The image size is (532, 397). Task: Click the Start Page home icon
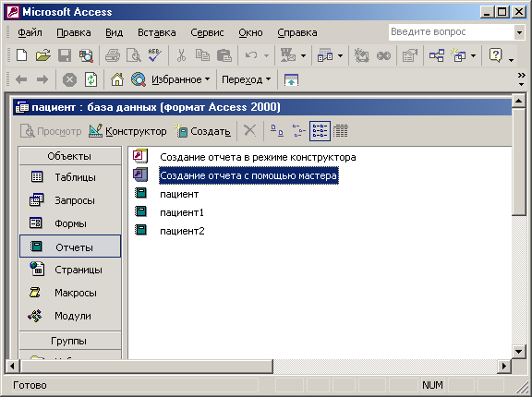click(117, 79)
